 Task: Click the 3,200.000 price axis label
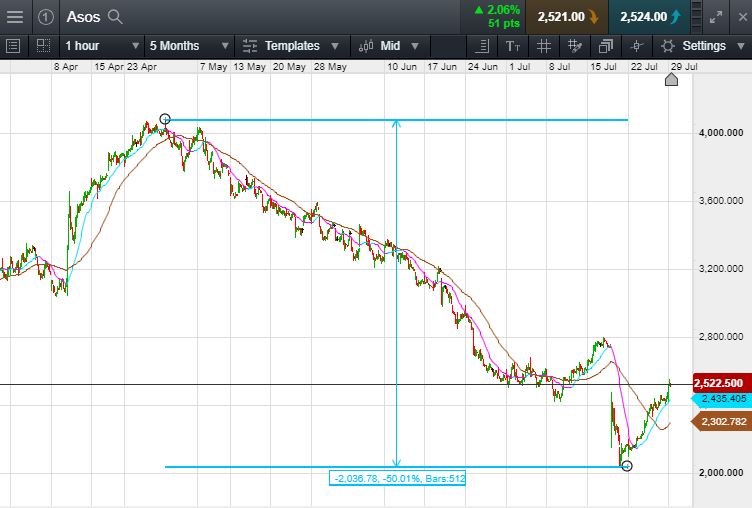tap(721, 269)
